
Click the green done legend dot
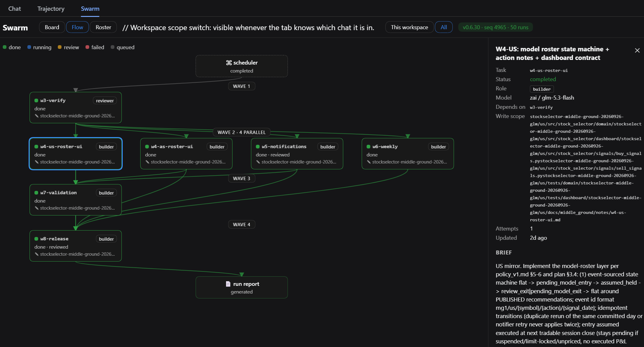point(5,47)
